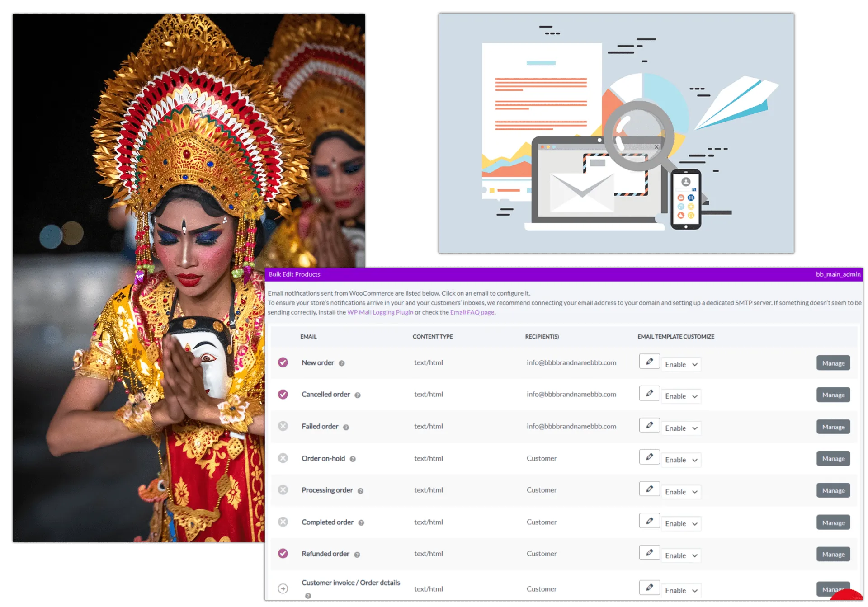Click pencil edit icon for Cancelled order

(x=649, y=393)
